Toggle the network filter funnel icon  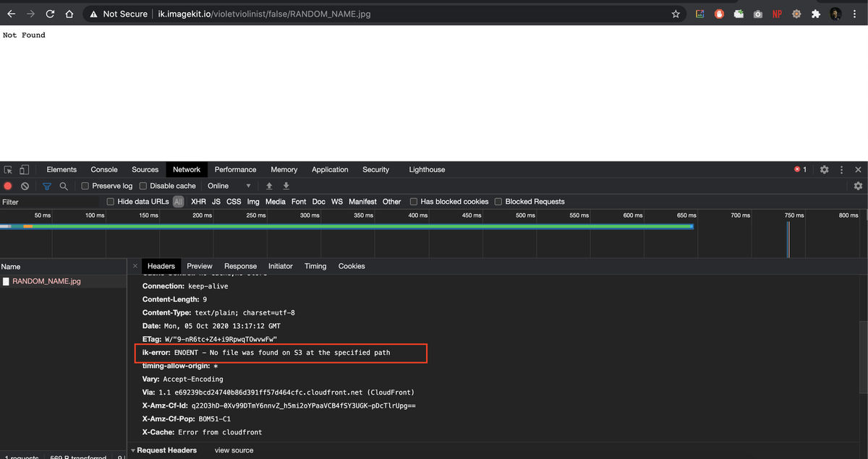pyautogui.click(x=47, y=186)
